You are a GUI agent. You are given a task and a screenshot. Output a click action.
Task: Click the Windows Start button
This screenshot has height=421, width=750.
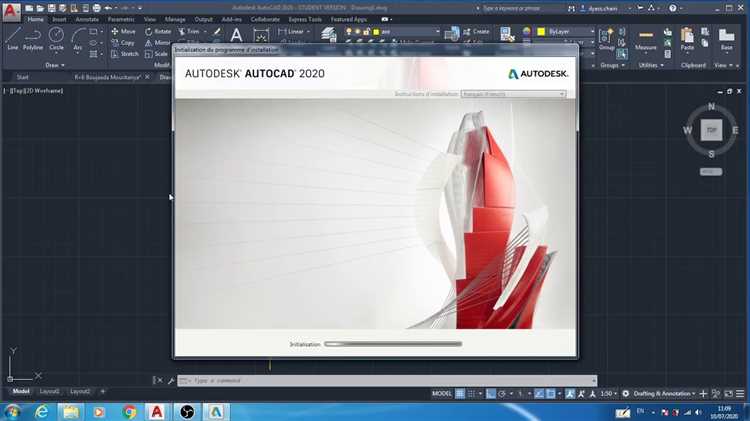(x=11, y=411)
